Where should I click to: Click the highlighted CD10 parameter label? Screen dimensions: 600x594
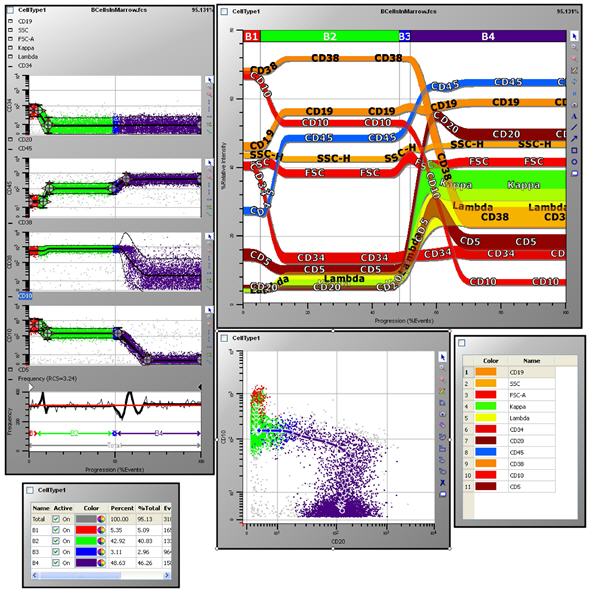pos(25,296)
